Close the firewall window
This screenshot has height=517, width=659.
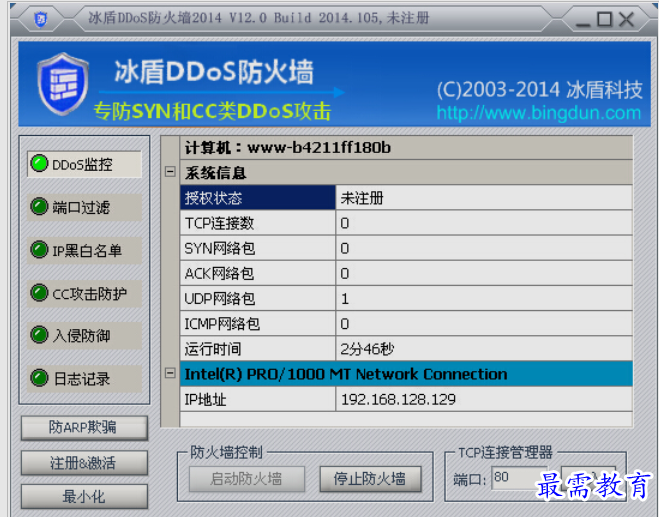pos(626,19)
